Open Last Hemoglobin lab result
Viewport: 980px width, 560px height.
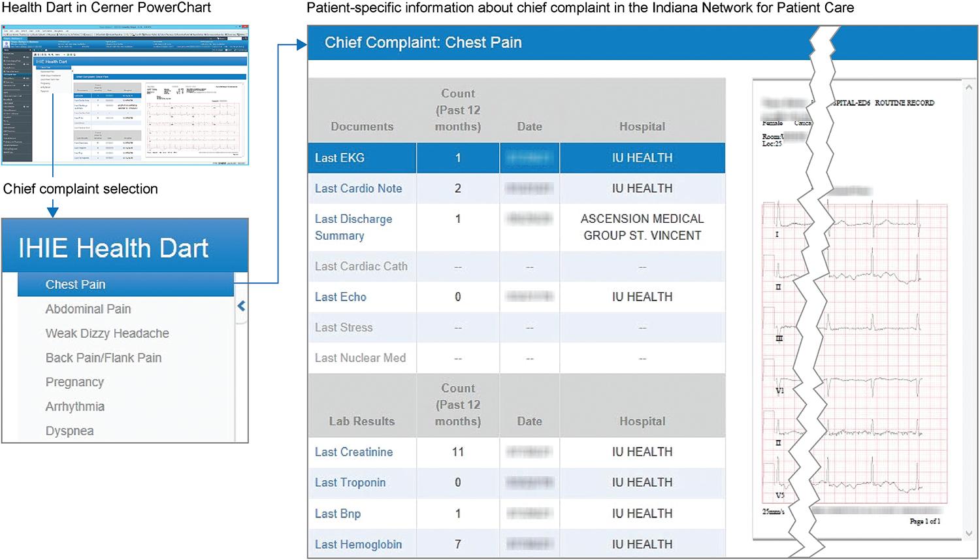click(358, 544)
